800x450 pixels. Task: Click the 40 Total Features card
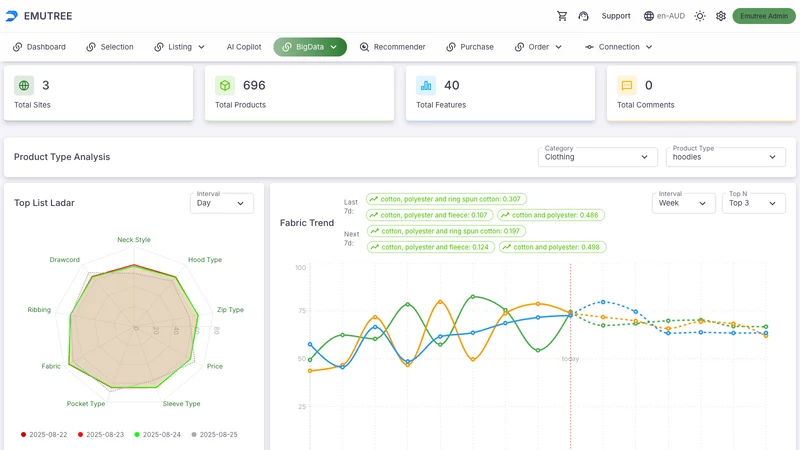point(501,93)
